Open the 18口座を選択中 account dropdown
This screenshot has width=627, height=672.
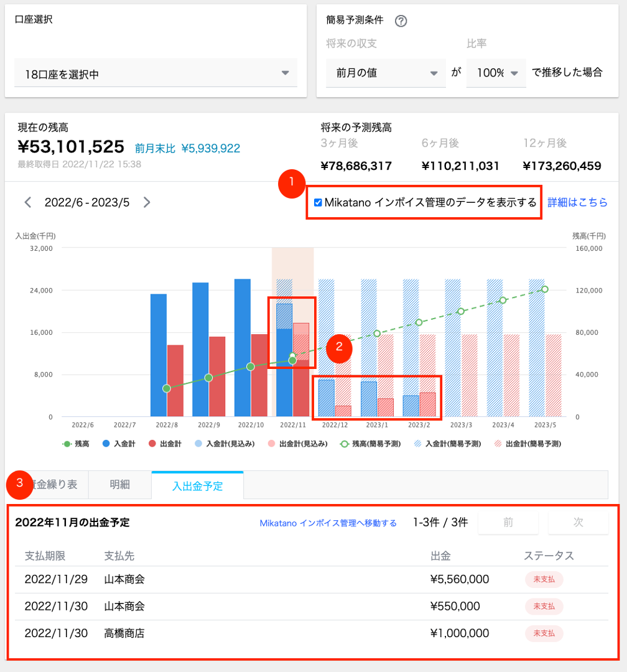pos(156,73)
